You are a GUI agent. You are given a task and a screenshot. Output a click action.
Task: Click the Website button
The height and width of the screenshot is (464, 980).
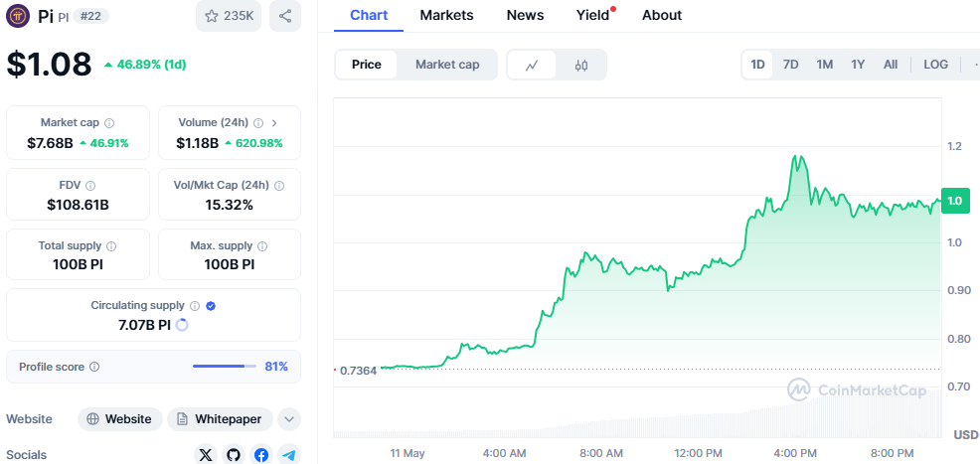coord(119,419)
